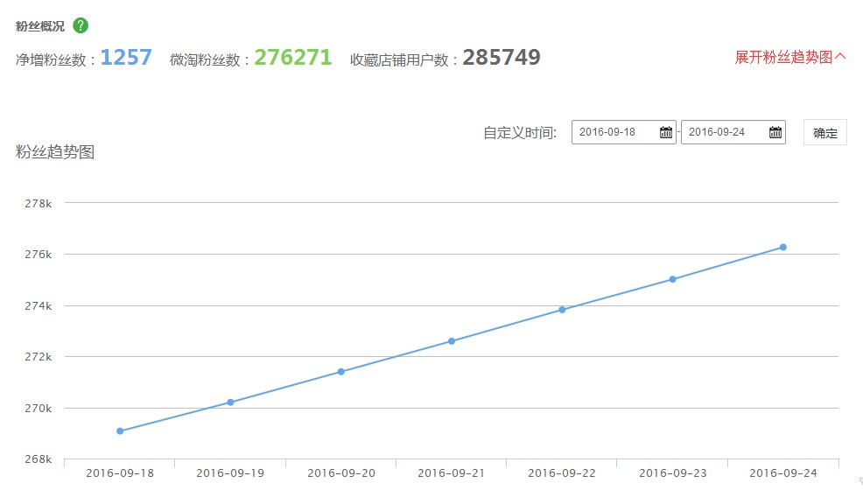The width and height of the screenshot is (863, 504).
Task: Click the 粉丝概况 section heading
Action: pos(40,26)
